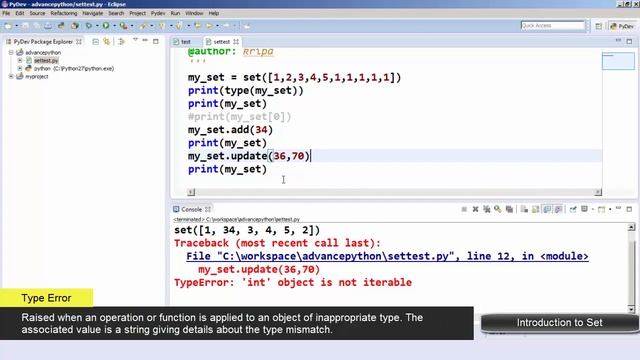Screen dimensions: 640x360
Task: Open the External Tools dropdown arrow
Action: [x=132, y=26]
